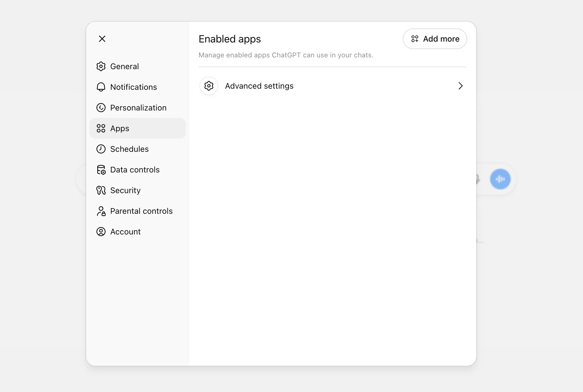Click the Add more plus icon
Screen dimensions: 583x392
coord(415,39)
